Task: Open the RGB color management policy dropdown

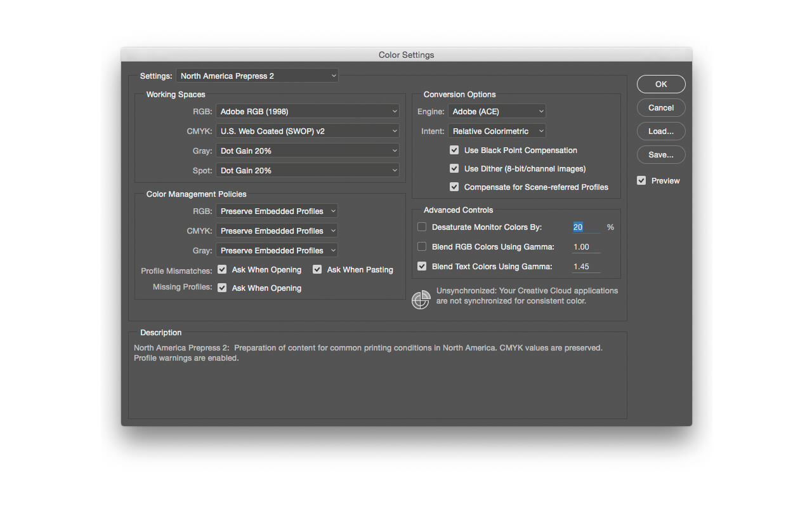Action: [277, 211]
